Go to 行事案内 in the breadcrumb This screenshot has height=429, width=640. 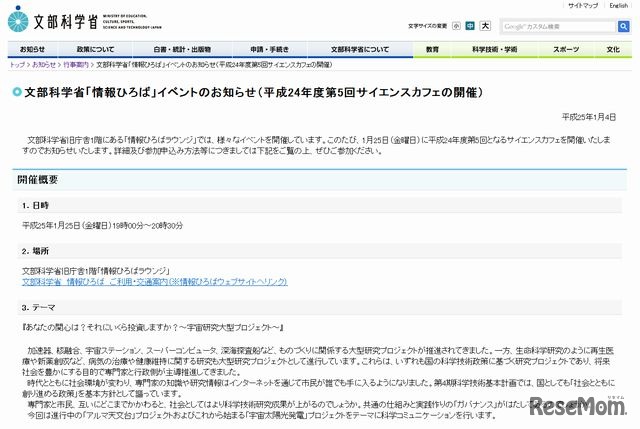click(x=76, y=65)
